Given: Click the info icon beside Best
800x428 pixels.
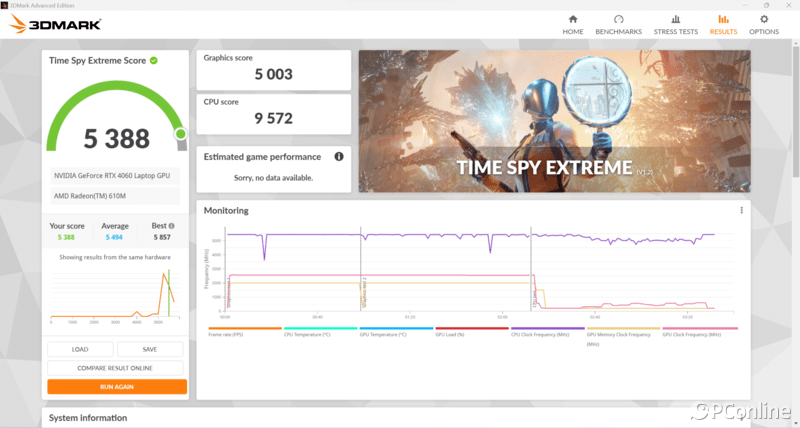Looking at the screenshot, I should coord(171,225).
